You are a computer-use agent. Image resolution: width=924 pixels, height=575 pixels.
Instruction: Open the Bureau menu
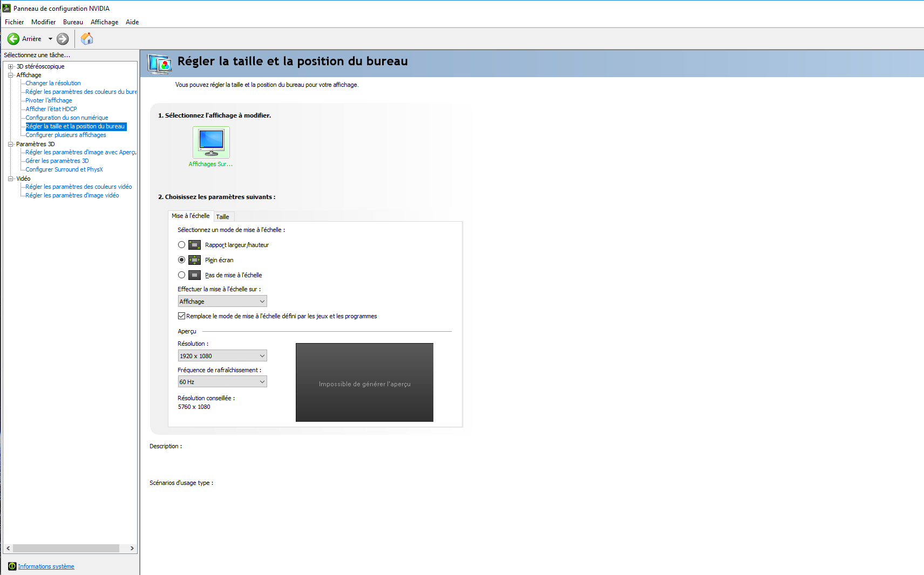73,22
